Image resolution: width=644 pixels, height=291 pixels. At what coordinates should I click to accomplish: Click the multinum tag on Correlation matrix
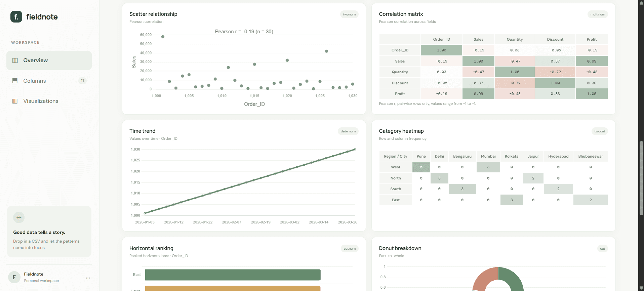(x=598, y=14)
